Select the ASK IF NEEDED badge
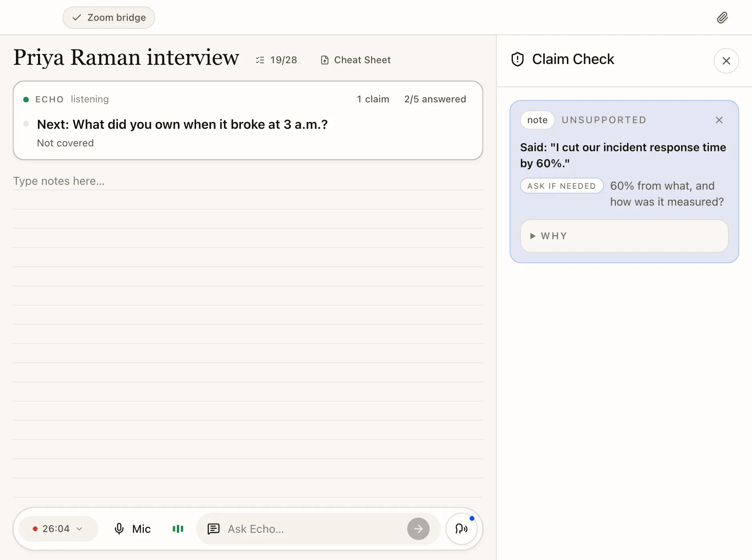The image size is (752, 560). (562, 186)
